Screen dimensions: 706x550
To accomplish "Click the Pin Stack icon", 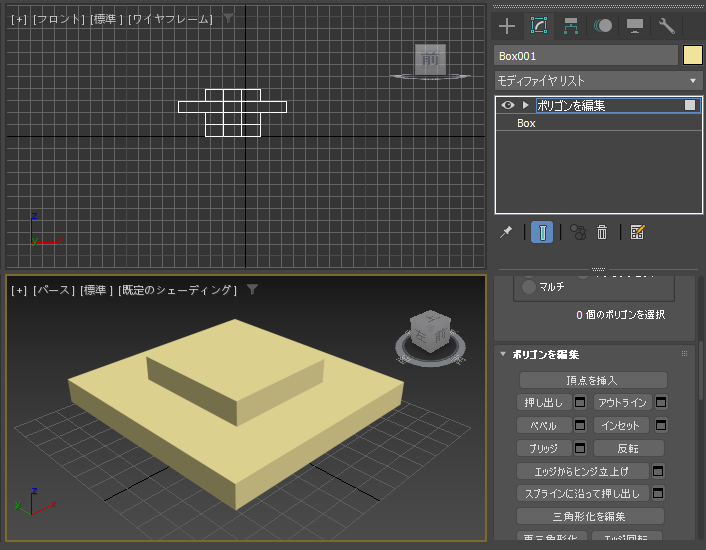I will 506,232.
